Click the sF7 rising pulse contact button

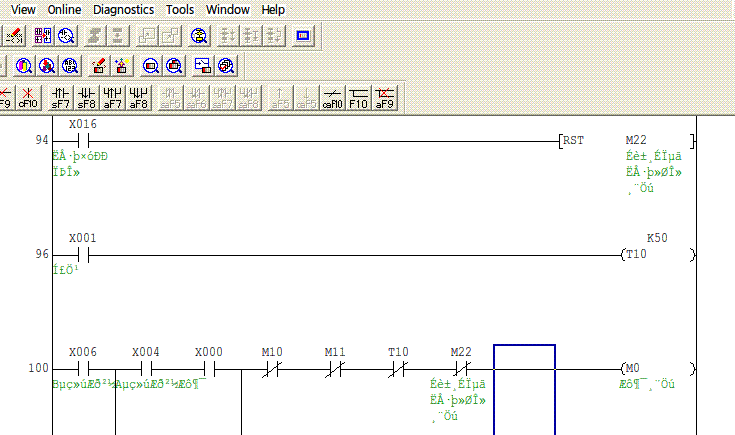tap(61, 96)
